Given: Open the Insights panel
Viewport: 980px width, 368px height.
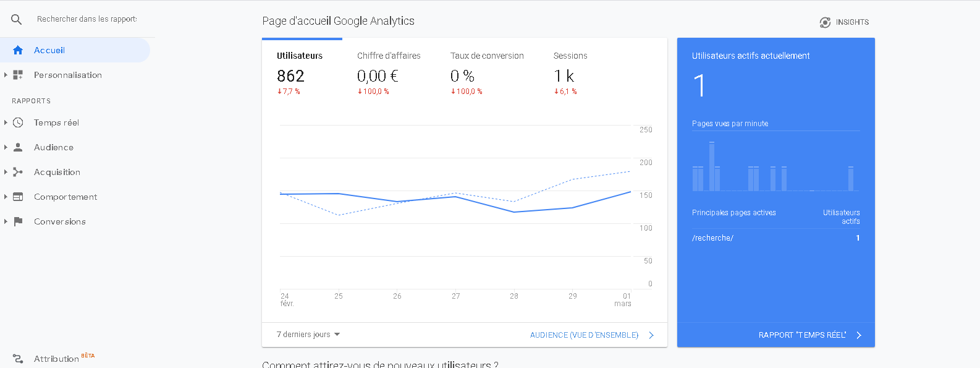Looking at the screenshot, I should tap(844, 22).
